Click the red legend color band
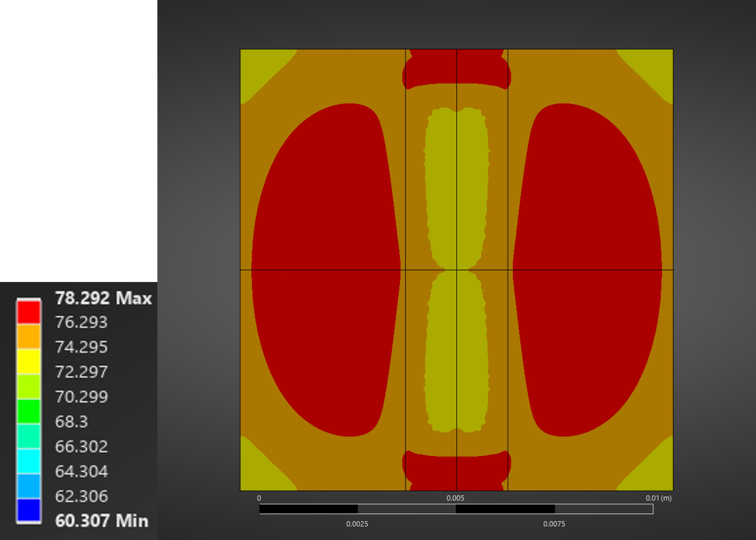 tap(29, 312)
